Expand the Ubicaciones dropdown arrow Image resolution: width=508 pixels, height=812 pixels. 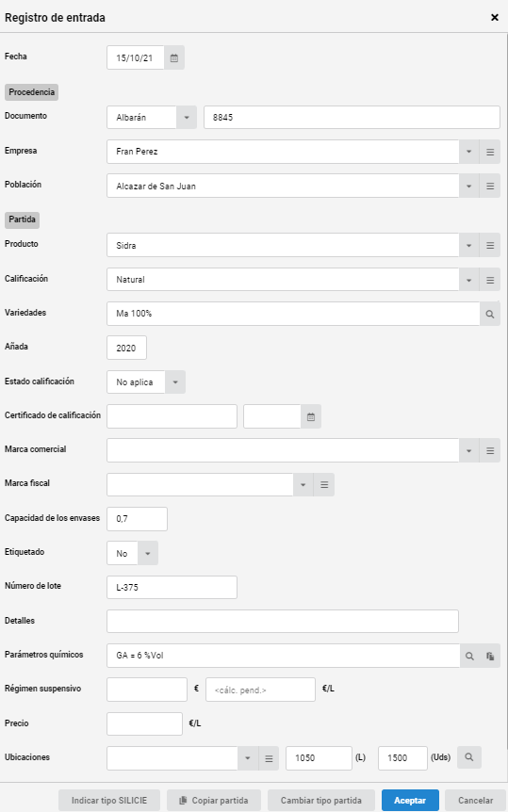pos(248,758)
